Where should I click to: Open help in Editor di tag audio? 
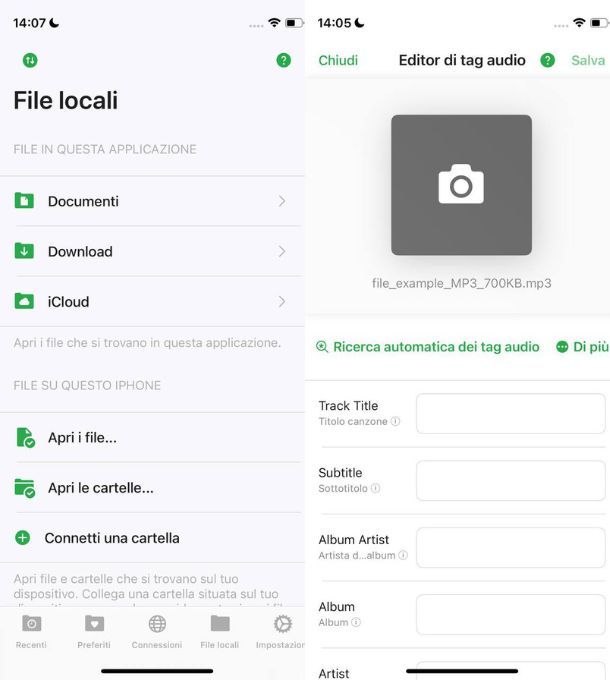(x=548, y=60)
